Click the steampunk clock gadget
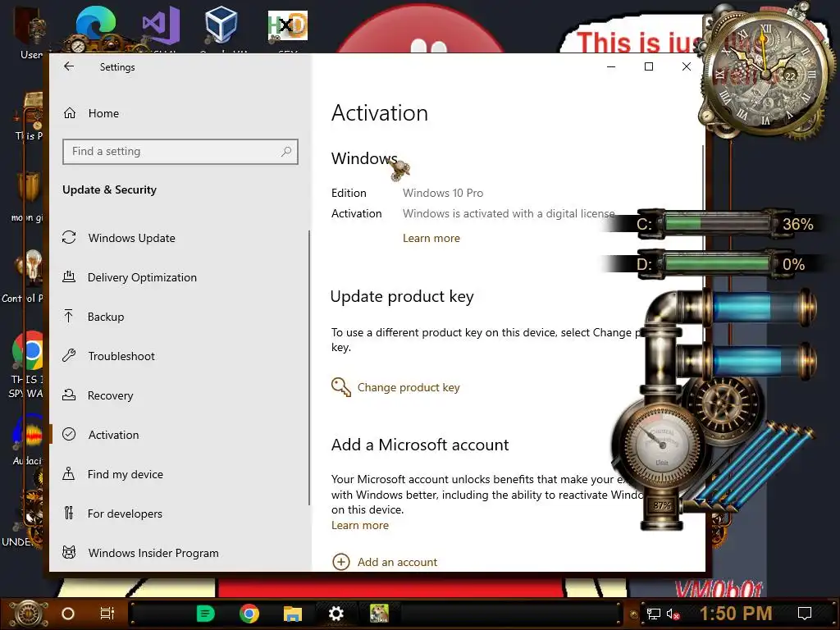The height and width of the screenshot is (630, 840). pos(765,72)
